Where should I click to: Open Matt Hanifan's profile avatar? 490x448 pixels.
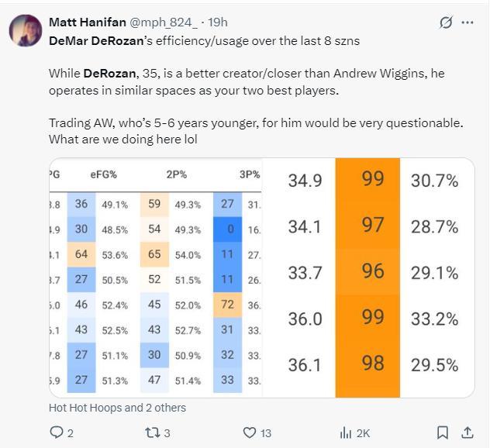[x=25, y=30]
